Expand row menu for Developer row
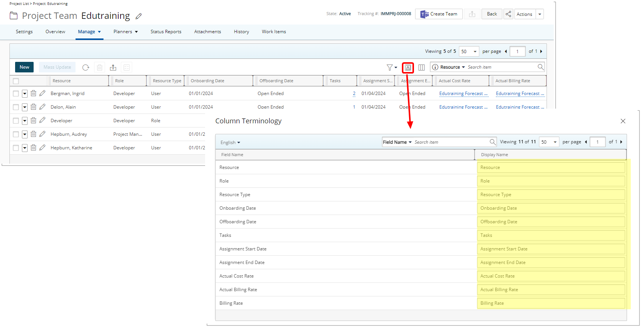The height and width of the screenshot is (330, 644). tap(25, 121)
